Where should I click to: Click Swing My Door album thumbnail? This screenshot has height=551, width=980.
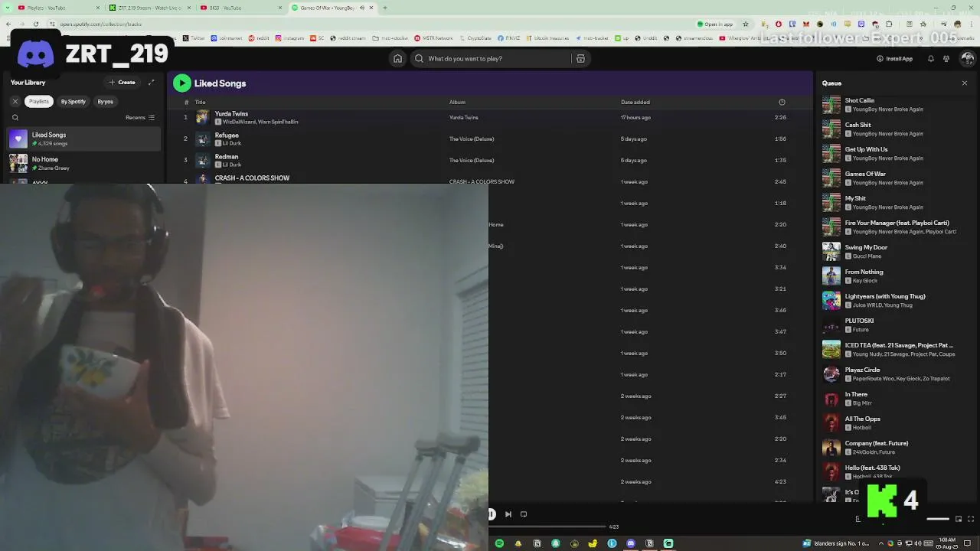click(x=831, y=251)
